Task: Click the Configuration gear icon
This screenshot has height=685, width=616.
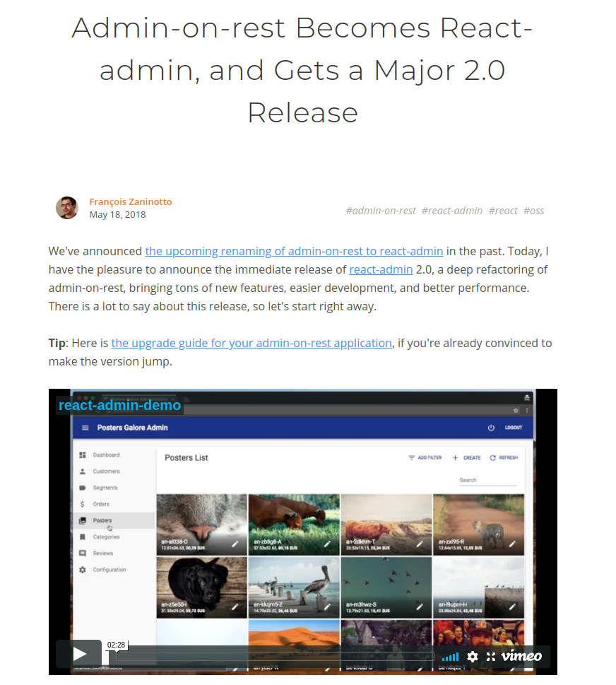Action: (x=83, y=570)
